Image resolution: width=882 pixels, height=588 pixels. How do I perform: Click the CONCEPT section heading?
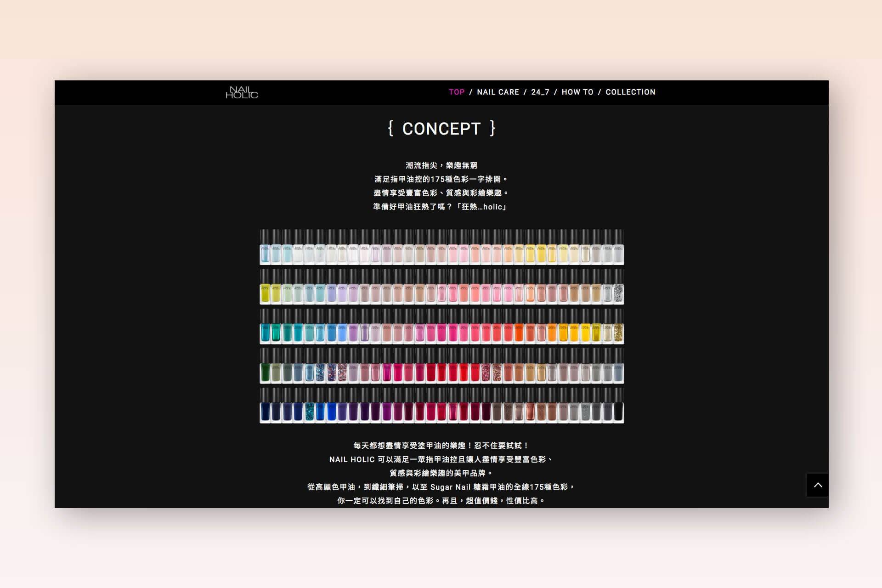pos(441,129)
